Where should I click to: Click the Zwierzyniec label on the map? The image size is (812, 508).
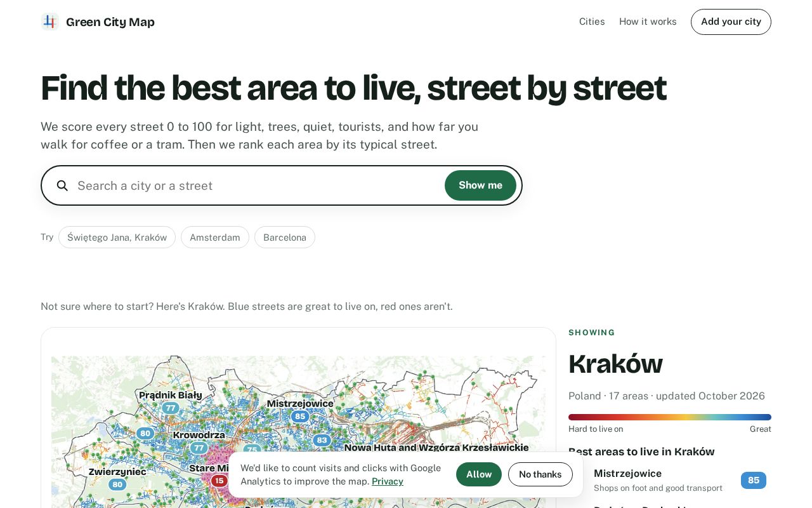pyautogui.click(x=117, y=472)
